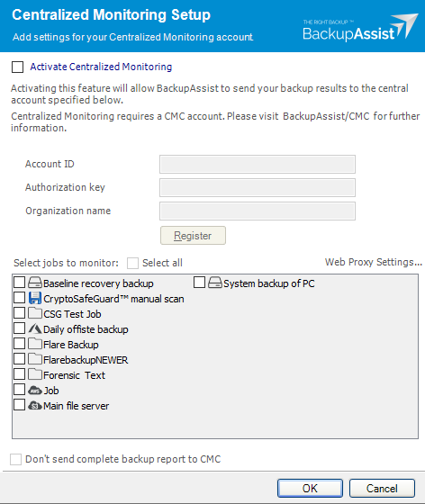425x504 pixels.
Task: Click the BackupAssist logo in header
Action: coord(360,27)
